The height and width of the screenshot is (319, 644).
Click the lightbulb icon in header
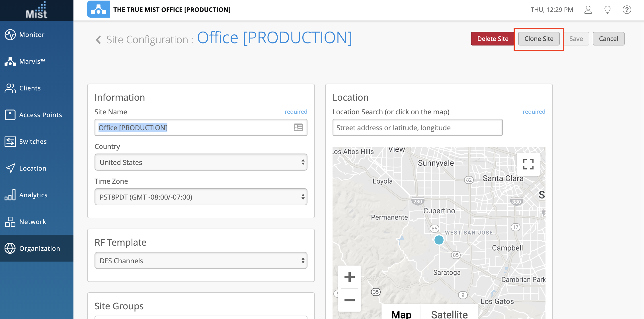(x=607, y=10)
